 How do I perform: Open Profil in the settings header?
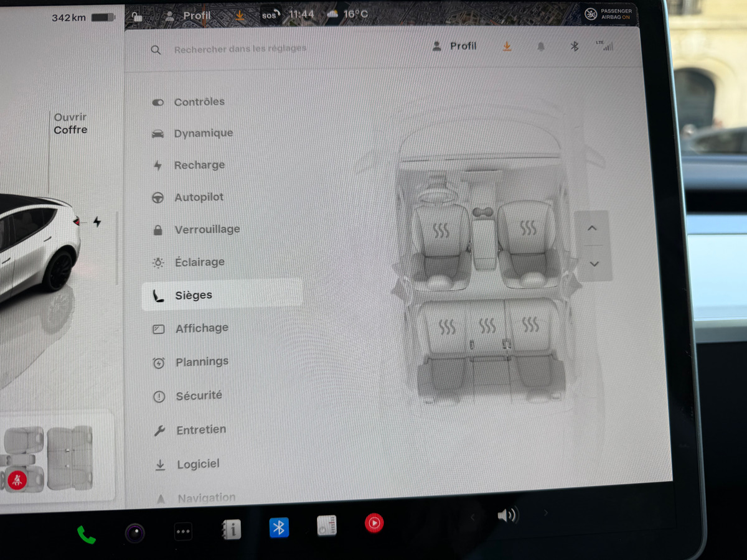click(x=455, y=46)
